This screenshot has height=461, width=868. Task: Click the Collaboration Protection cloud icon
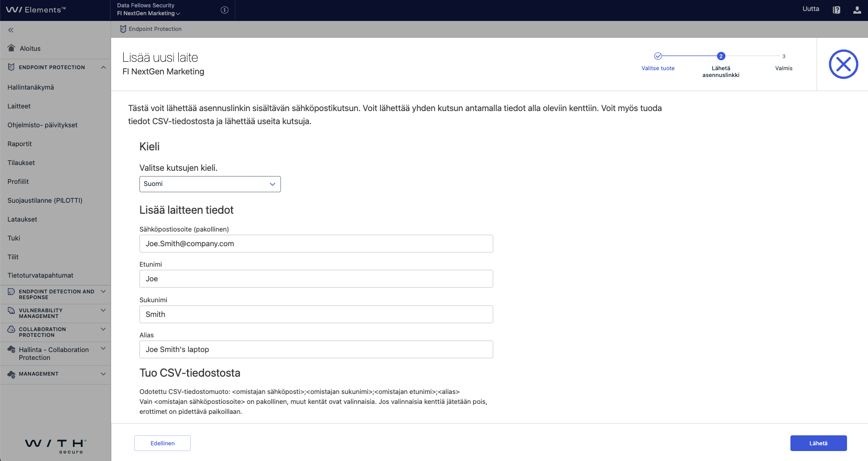(x=12, y=330)
